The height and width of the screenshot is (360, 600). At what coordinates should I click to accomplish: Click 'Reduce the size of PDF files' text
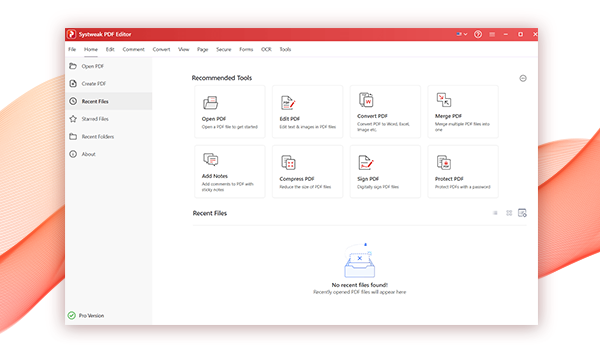(305, 187)
